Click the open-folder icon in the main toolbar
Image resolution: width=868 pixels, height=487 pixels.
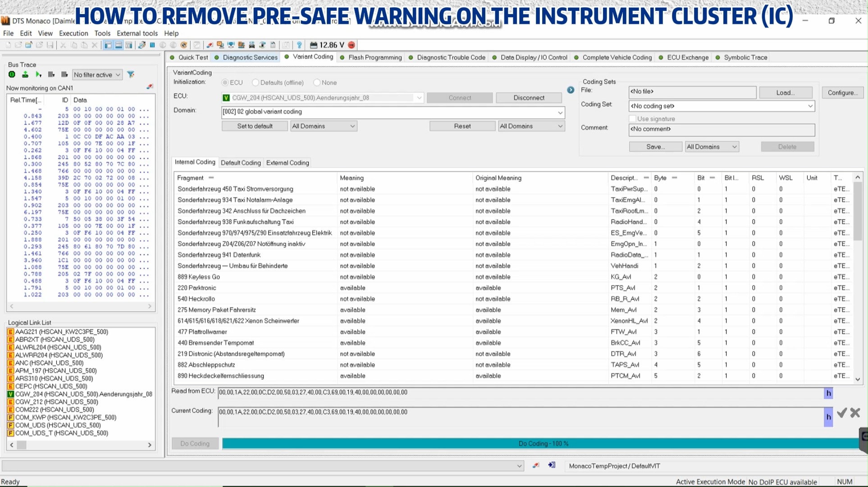click(29, 45)
